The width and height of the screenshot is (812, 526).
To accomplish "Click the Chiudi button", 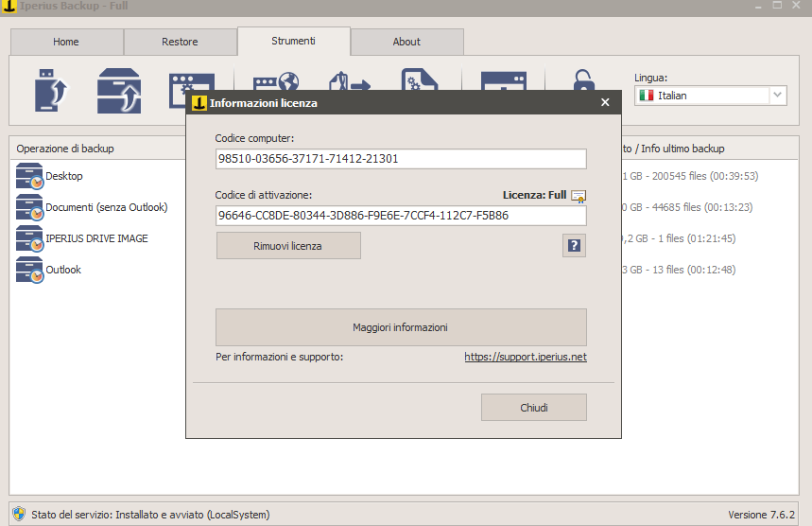I will (x=534, y=408).
